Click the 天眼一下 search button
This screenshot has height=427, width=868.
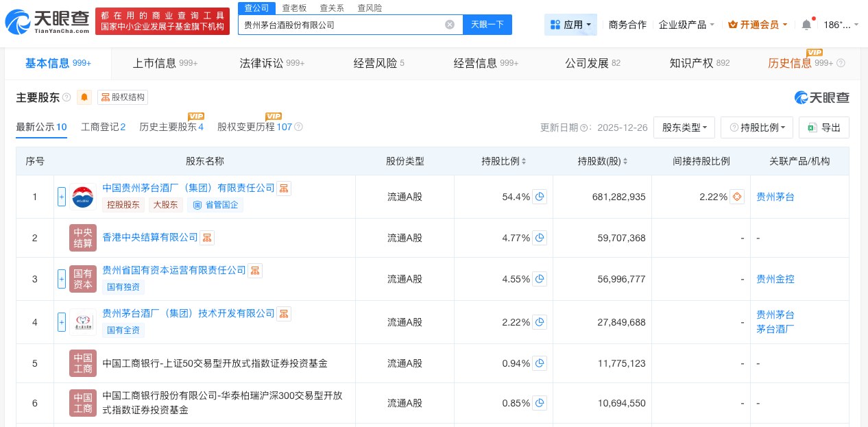pyautogui.click(x=487, y=25)
